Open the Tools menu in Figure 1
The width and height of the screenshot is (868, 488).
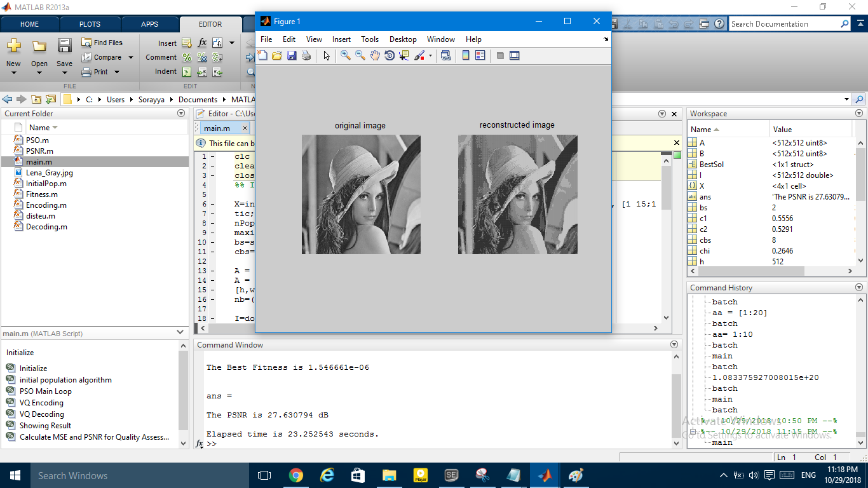[370, 39]
